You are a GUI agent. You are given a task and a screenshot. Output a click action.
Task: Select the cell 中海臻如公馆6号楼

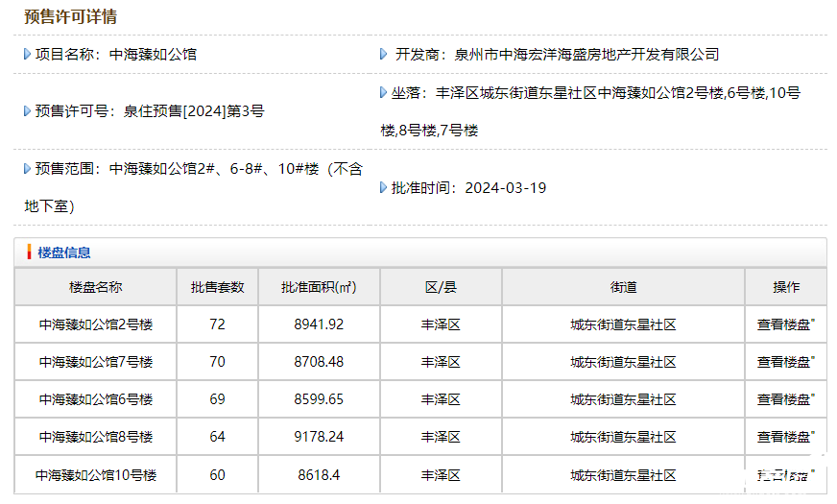tap(96, 399)
